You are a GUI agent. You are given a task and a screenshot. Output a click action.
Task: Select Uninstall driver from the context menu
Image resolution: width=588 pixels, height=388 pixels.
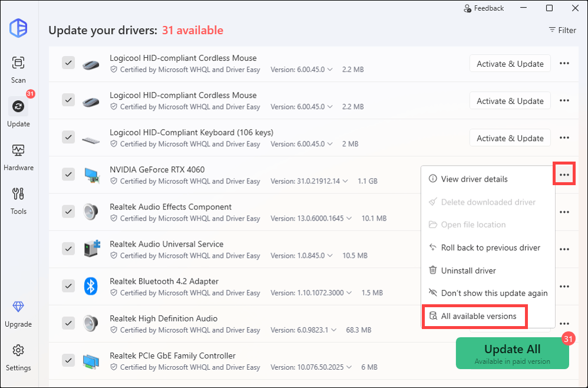488,271
